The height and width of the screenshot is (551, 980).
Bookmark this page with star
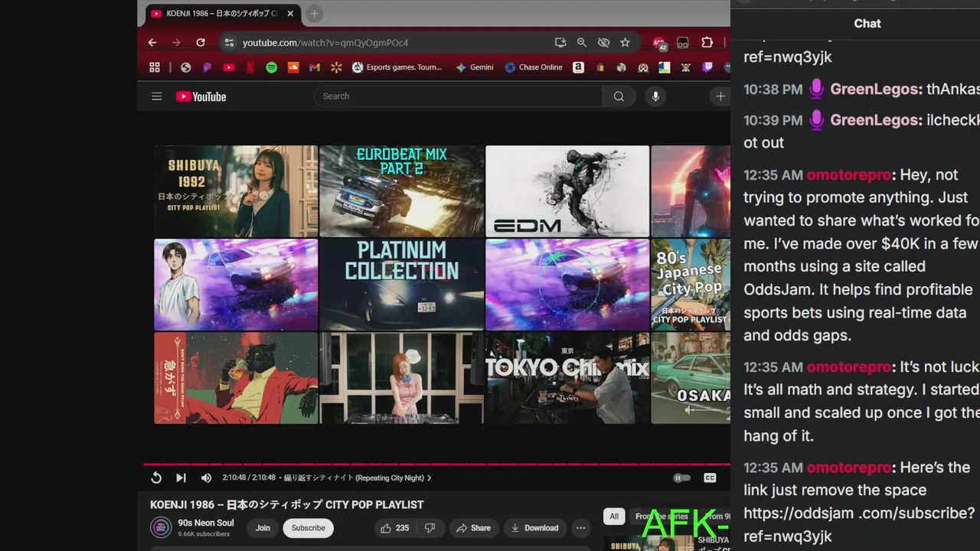tap(625, 43)
